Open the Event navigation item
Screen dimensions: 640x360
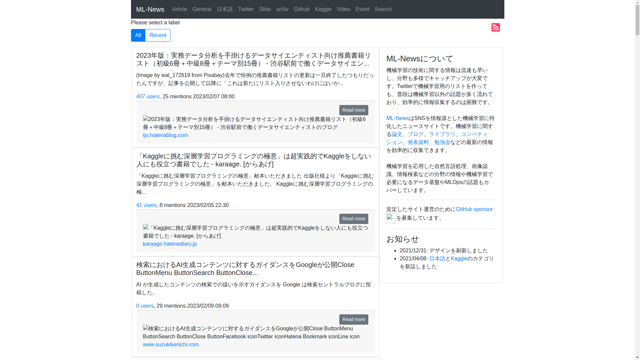pos(362,9)
